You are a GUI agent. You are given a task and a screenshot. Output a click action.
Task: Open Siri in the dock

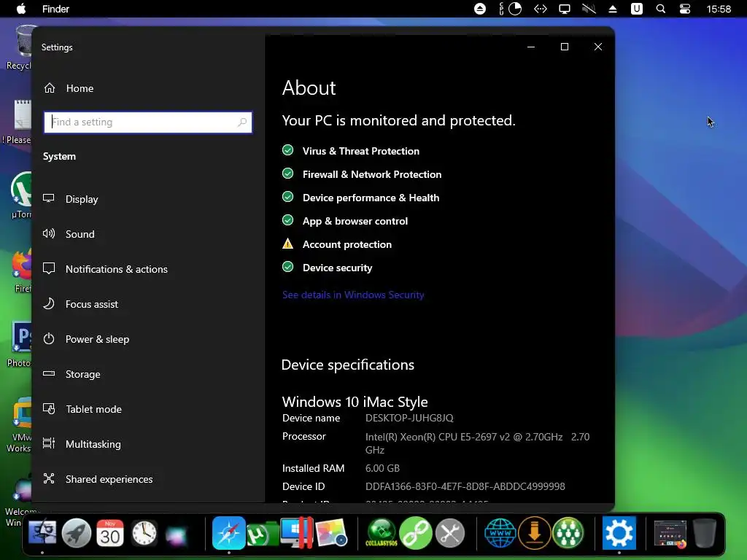point(177,534)
